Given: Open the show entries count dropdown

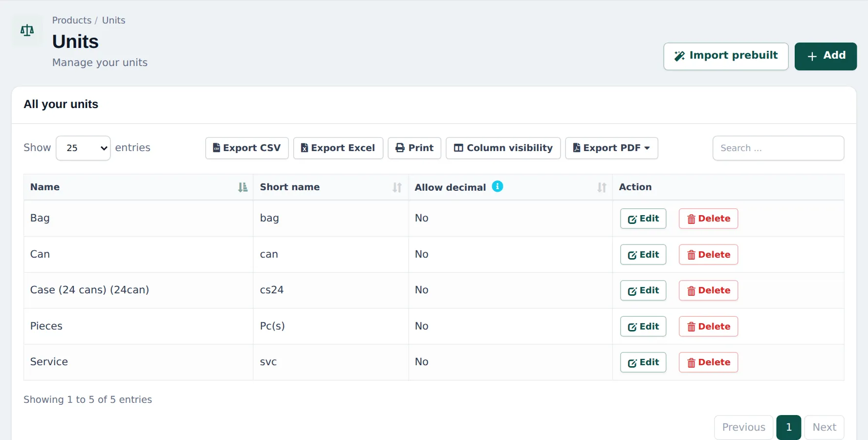Looking at the screenshot, I should tap(83, 148).
